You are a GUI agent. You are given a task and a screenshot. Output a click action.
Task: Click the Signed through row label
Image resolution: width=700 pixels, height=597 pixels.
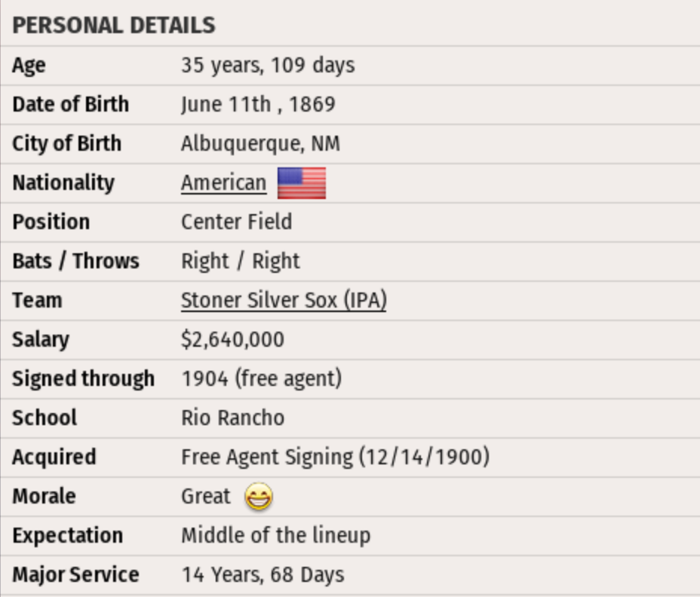83,379
